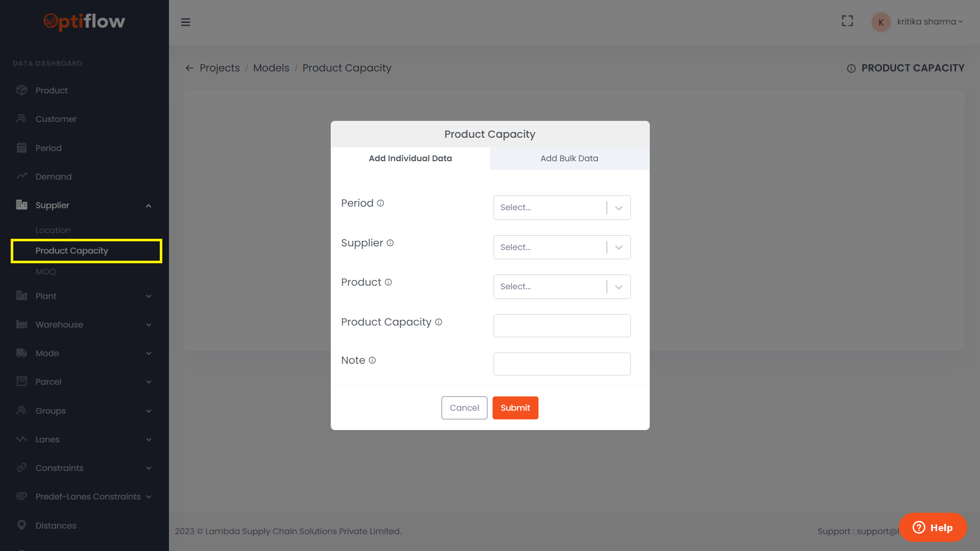Click the Product Capacity field info icon
The width and height of the screenshot is (980, 551).
(x=438, y=322)
